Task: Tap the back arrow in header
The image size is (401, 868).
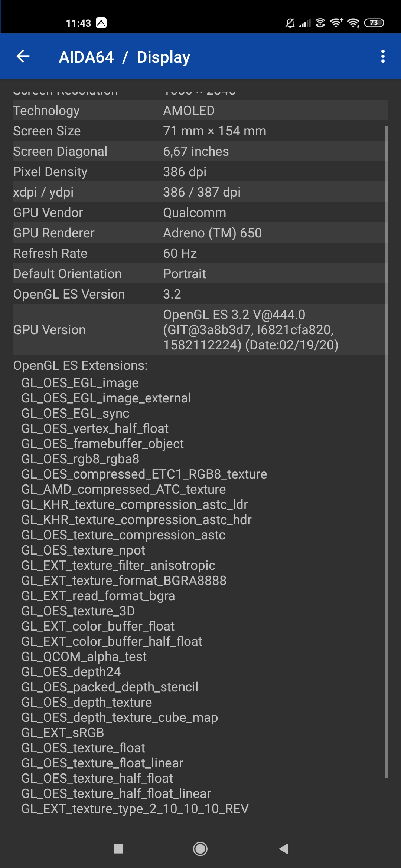Action: [23, 57]
